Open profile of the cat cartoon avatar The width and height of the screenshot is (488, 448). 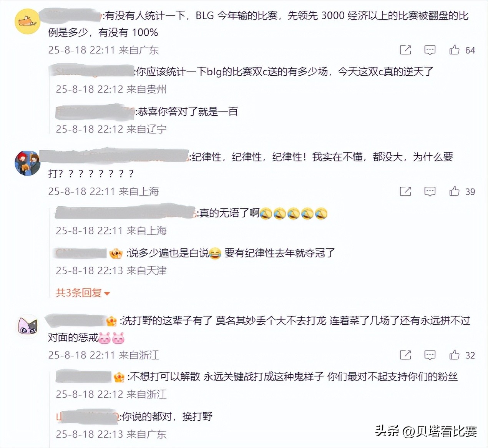coord(27,327)
